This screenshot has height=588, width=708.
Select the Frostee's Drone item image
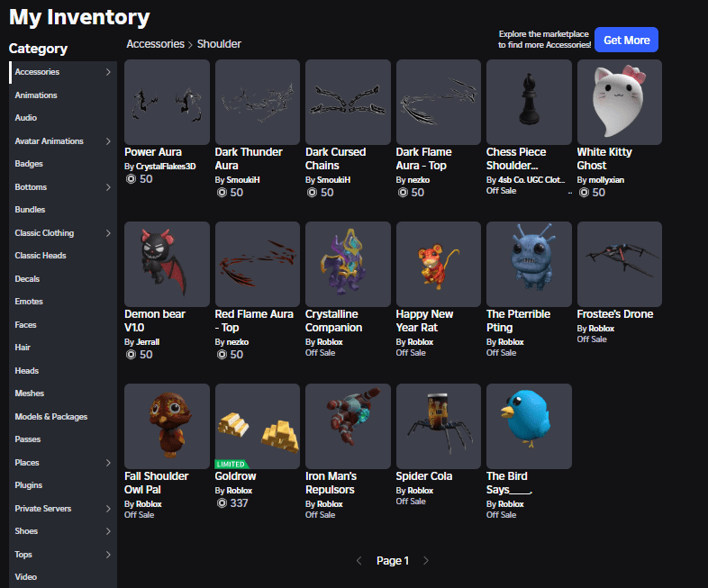pos(619,264)
